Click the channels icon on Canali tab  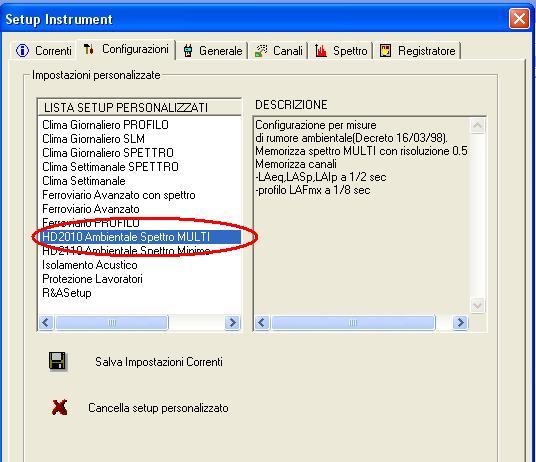coord(261,51)
